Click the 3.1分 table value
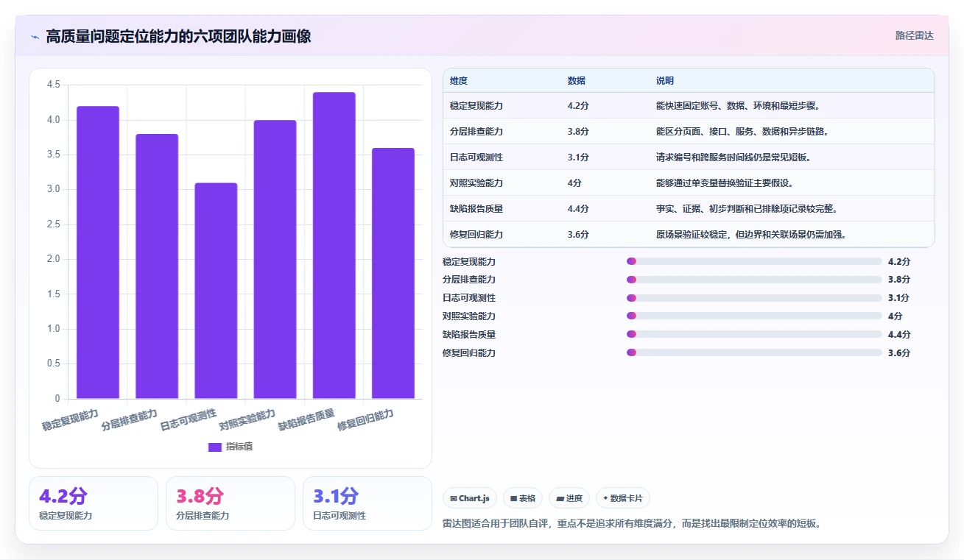This screenshot has height=560, width=964. 578,157
